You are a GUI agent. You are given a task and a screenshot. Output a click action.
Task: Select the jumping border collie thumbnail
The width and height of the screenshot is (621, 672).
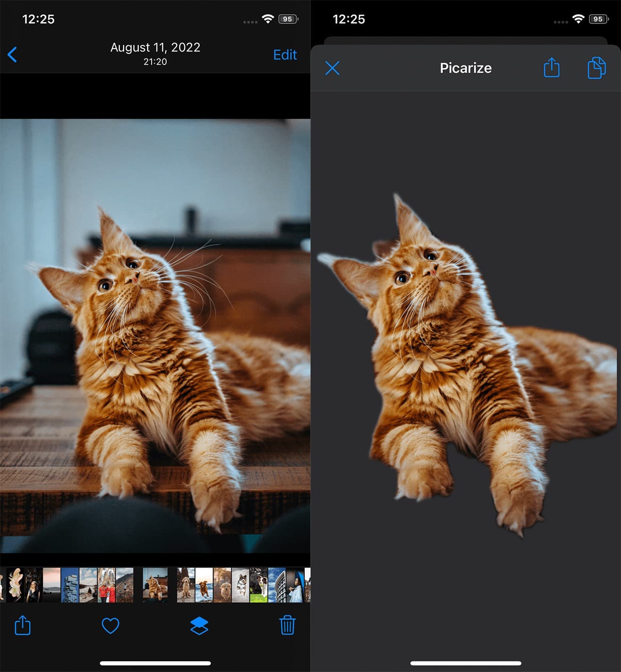tap(240, 585)
